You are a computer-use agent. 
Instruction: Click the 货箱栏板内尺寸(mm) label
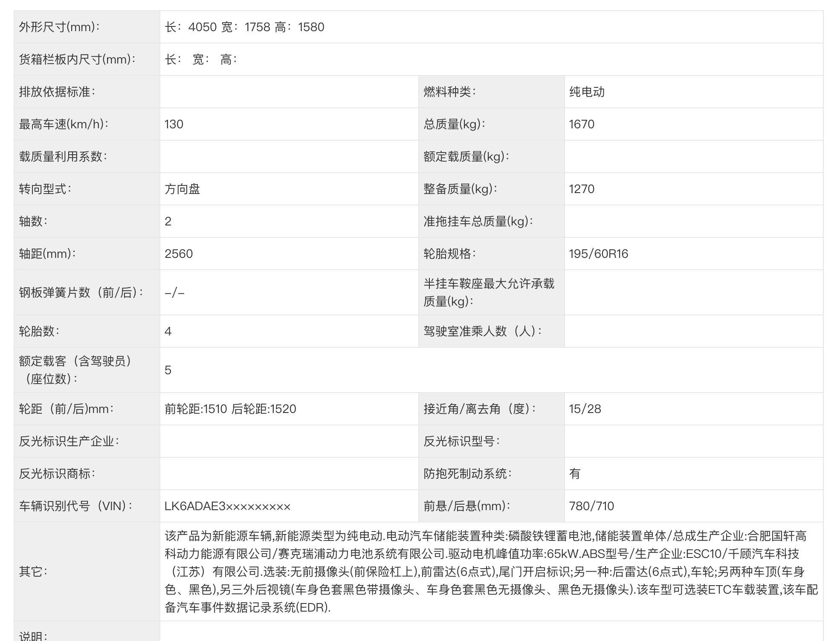click(77, 59)
